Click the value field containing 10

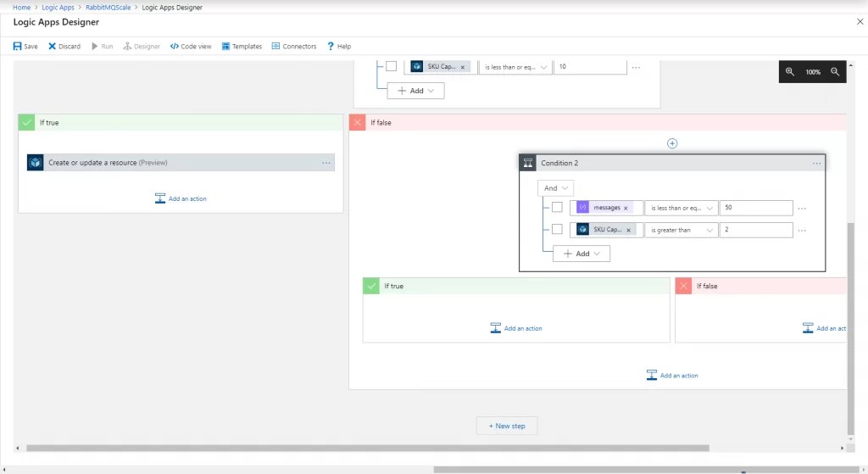(x=590, y=67)
